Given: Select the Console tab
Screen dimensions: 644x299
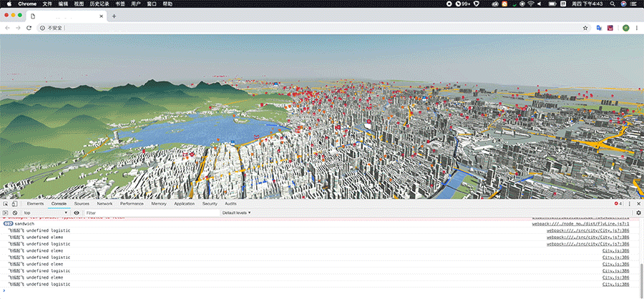Looking at the screenshot, I should tap(59, 204).
